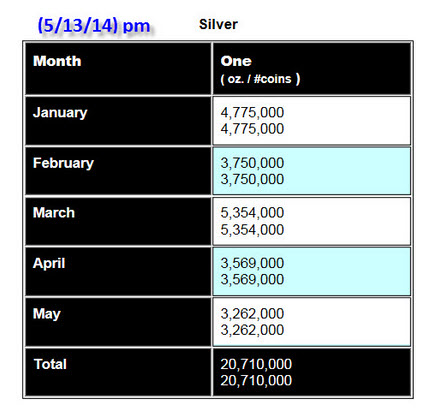
Task: Click February's bottom value 3,750,000
Action: (252, 179)
